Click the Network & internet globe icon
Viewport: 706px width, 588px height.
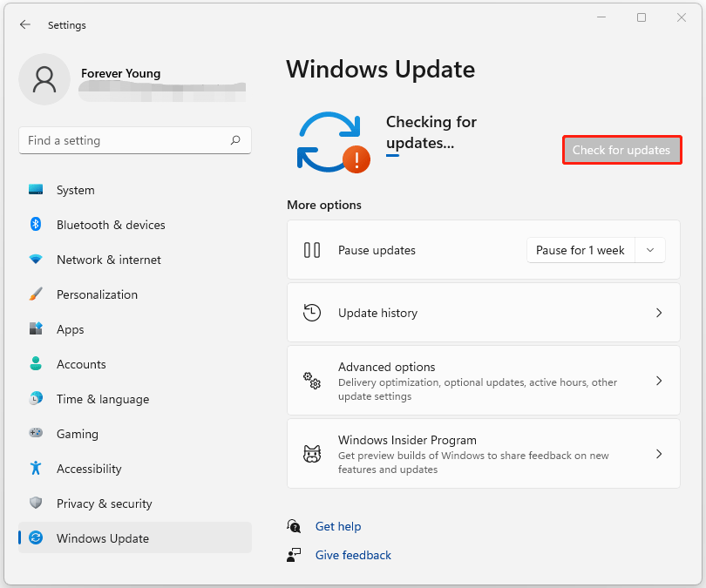(35, 260)
